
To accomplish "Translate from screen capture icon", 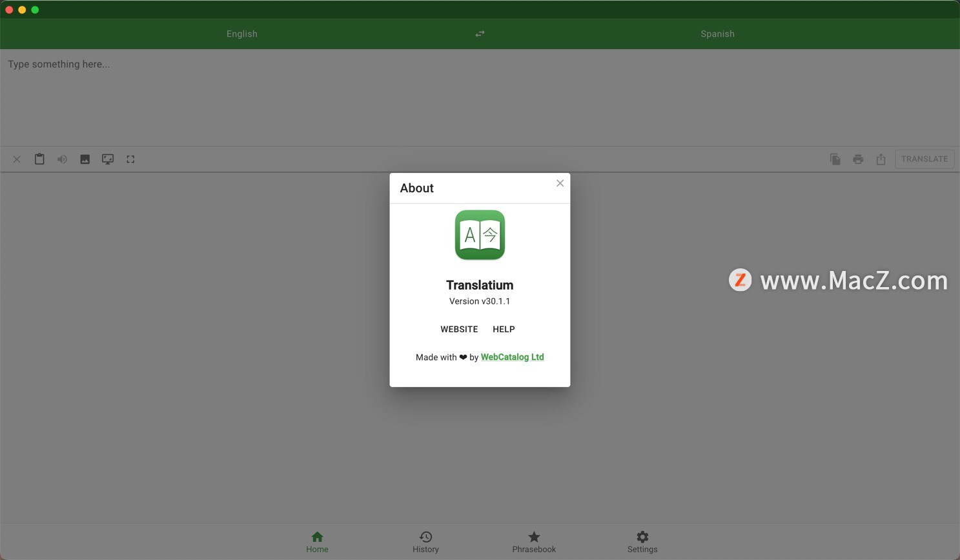I will pyautogui.click(x=108, y=159).
